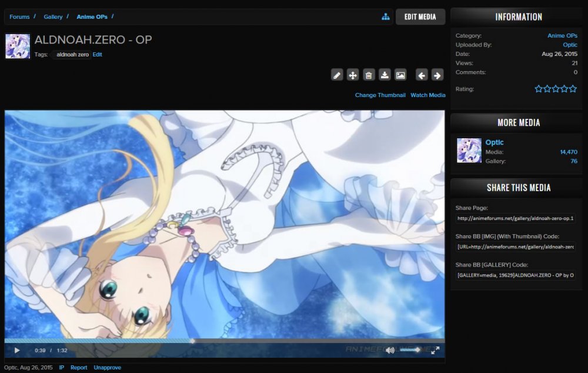Select the Share Page URL field

pos(516,218)
